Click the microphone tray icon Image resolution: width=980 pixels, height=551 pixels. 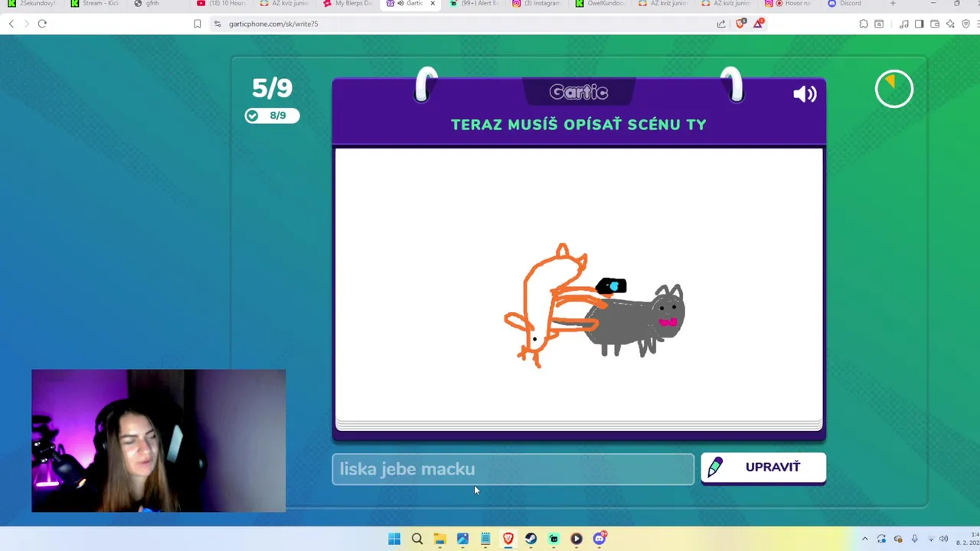pyautogui.click(x=914, y=539)
